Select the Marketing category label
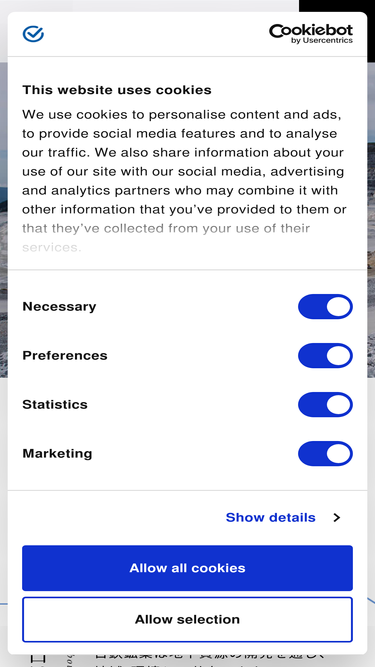This screenshot has width=375, height=667. tap(57, 453)
